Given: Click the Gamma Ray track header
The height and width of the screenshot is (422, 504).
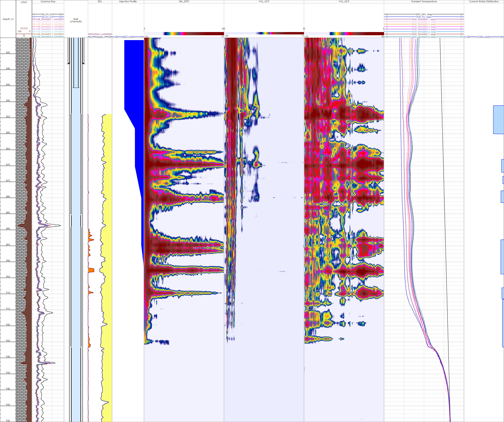Looking at the screenshot, I should (x=48, y=1).
